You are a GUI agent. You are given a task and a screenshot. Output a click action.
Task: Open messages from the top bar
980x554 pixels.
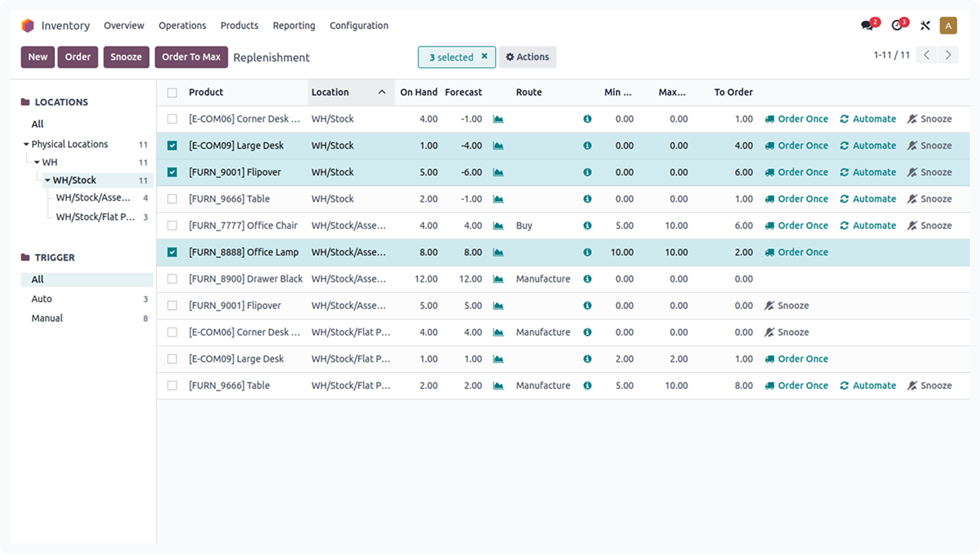click(867, 25)
